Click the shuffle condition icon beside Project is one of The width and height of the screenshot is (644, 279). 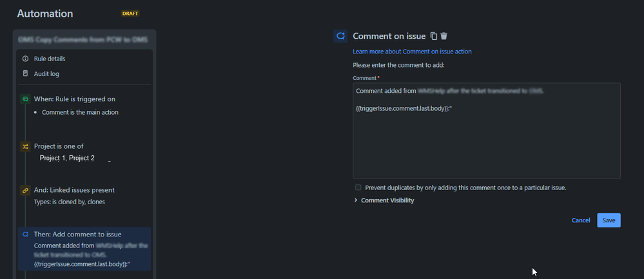click(x=25, y=146)
